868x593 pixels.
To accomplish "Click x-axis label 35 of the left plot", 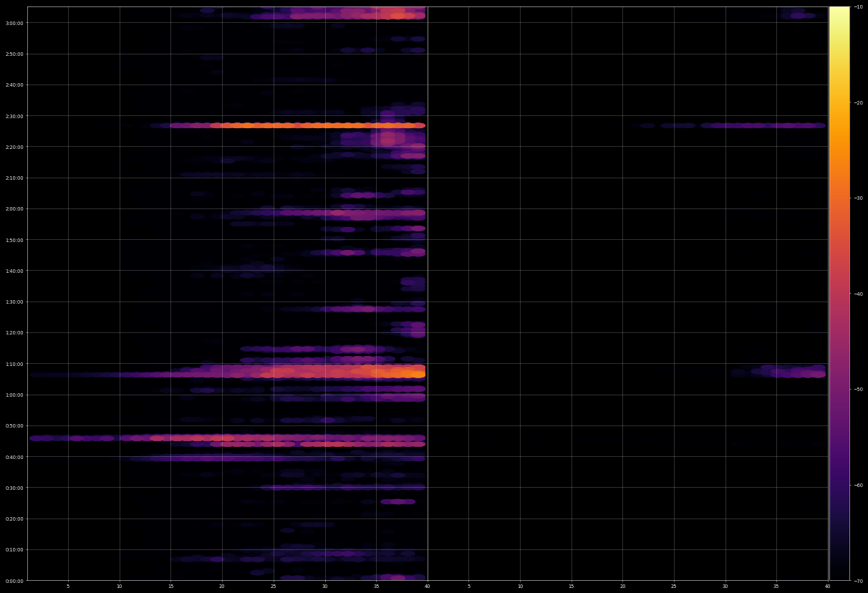I will tap(377, 587).
